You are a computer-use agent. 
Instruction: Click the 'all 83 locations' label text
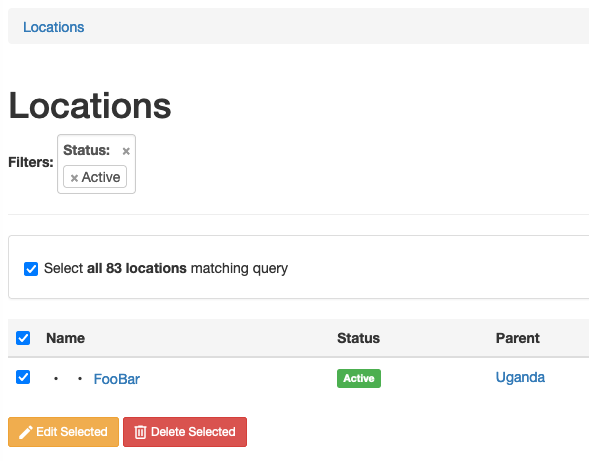click(x=137, y=268)
